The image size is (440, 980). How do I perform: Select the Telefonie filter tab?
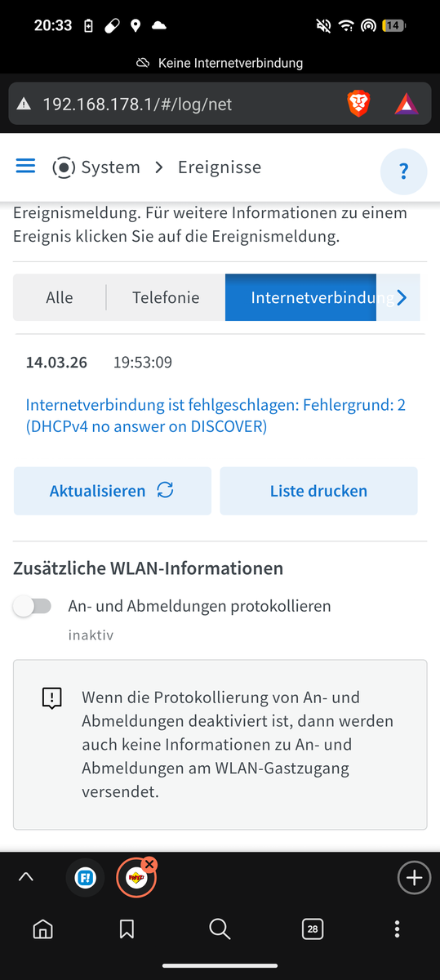click(166, 298)
